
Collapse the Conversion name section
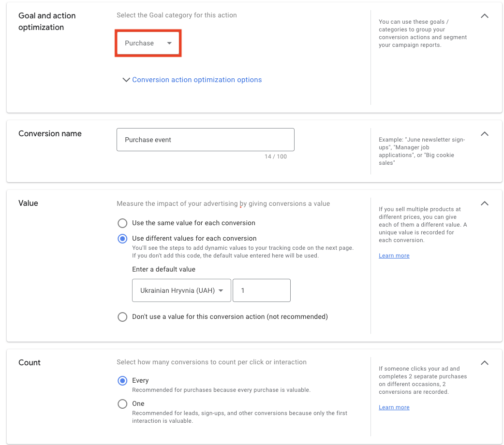(484, 134)
